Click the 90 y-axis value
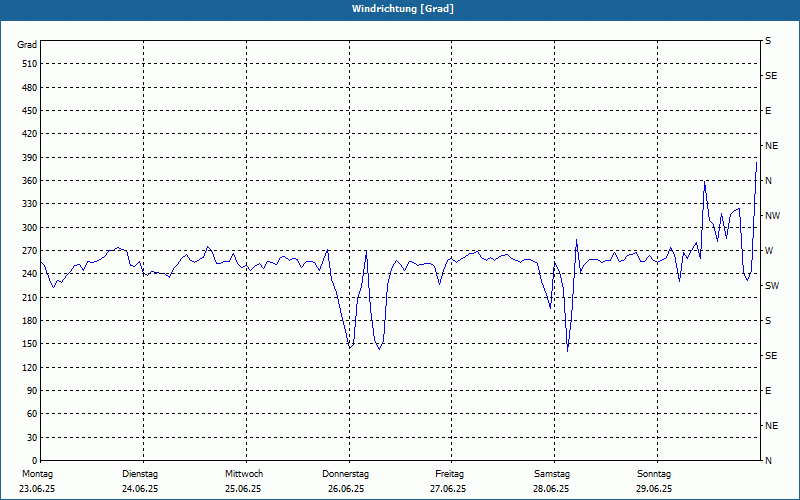Screen dimensions: 800x500 pos(32,391)
